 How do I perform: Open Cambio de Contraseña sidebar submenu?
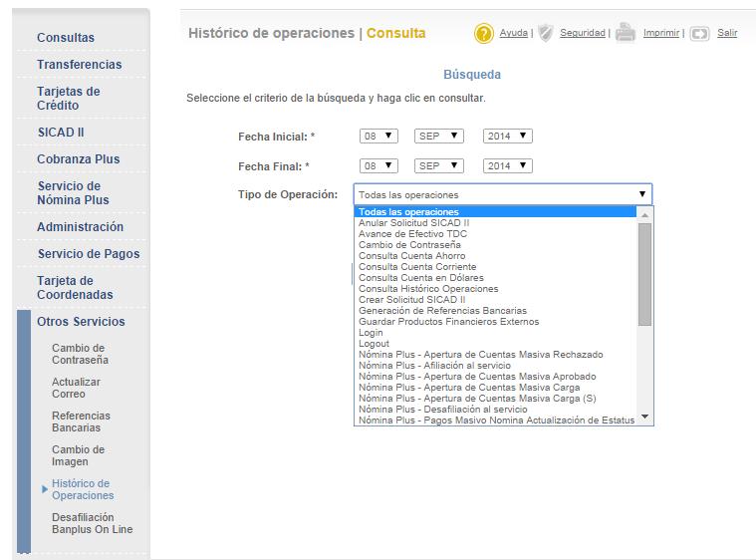coord(80,354)
